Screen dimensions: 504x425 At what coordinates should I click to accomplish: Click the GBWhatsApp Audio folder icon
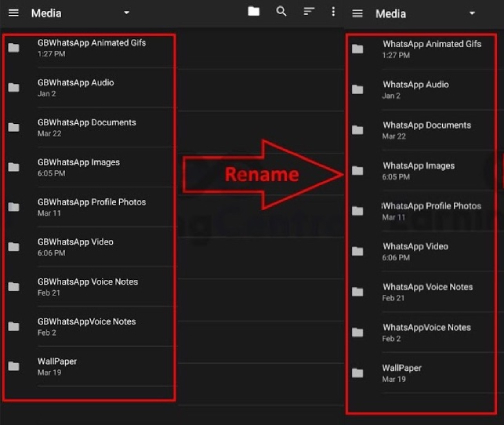click(x=14, y=88)
